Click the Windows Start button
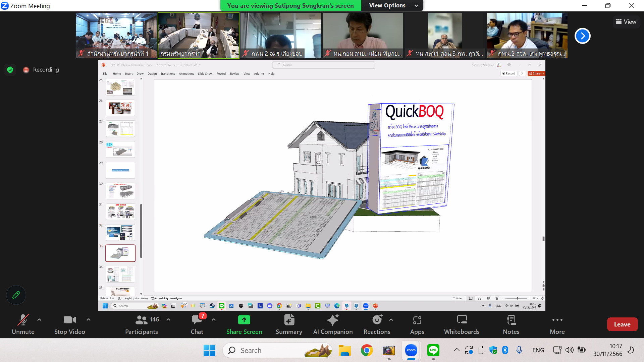 [209, 351]
